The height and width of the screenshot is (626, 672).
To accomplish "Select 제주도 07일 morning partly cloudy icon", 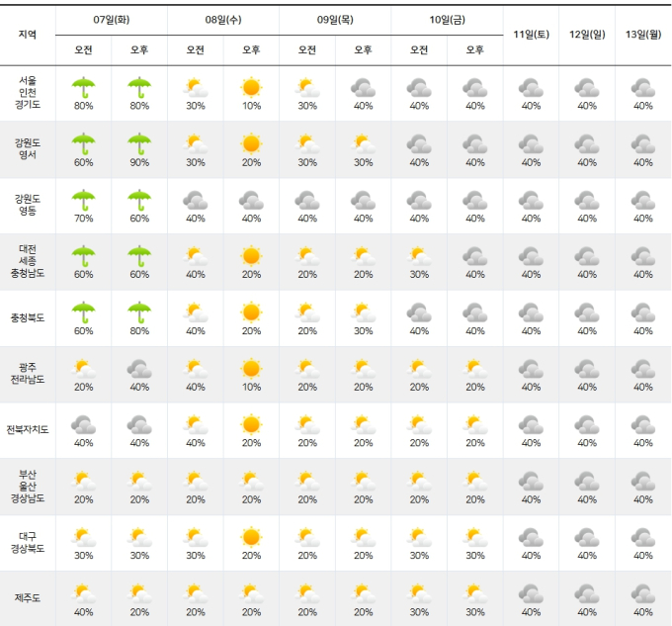I will coord(84,593).
